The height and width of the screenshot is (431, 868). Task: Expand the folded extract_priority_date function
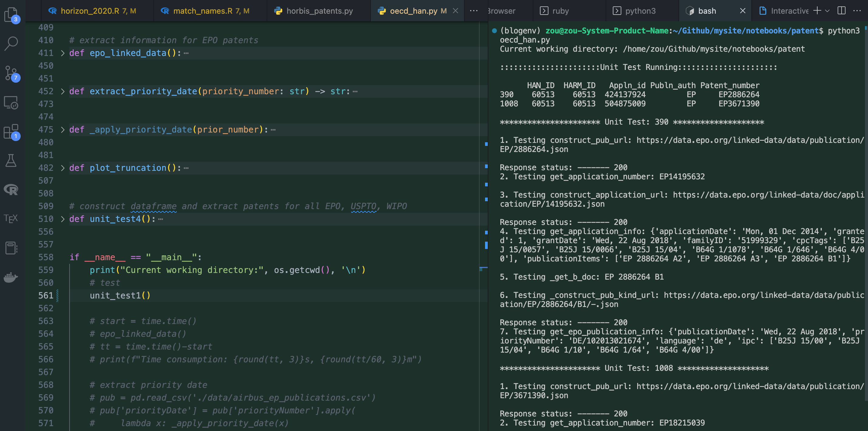coord(63,91)
